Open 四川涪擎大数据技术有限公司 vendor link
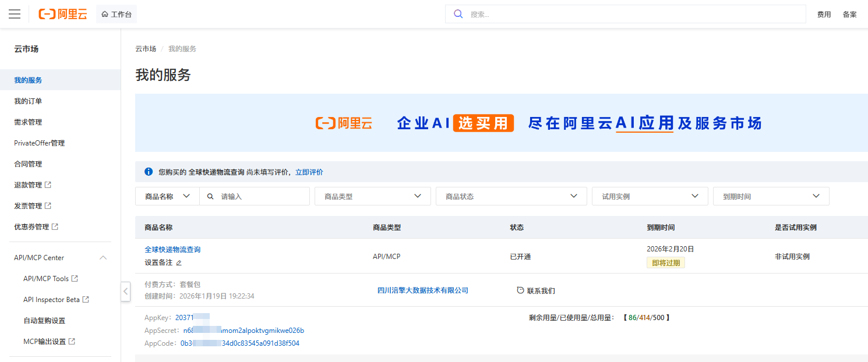Viewport: 868px width, 362px height. coord(423,290)
